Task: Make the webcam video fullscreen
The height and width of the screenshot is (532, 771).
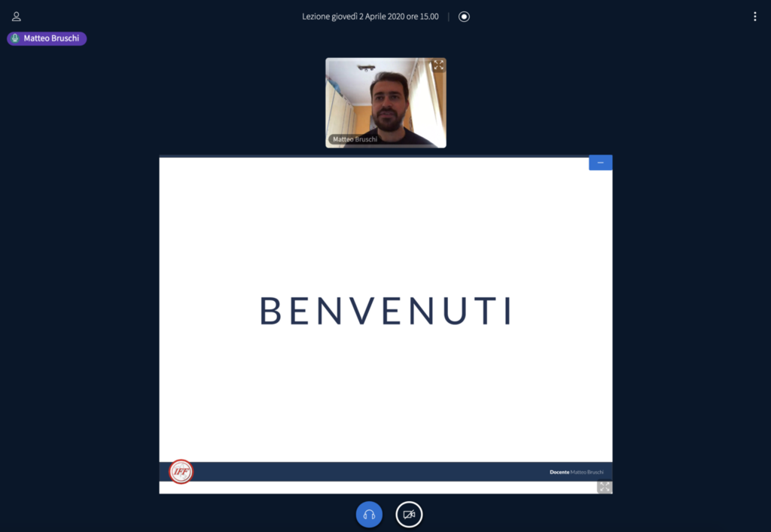Action: click(438, 65)
